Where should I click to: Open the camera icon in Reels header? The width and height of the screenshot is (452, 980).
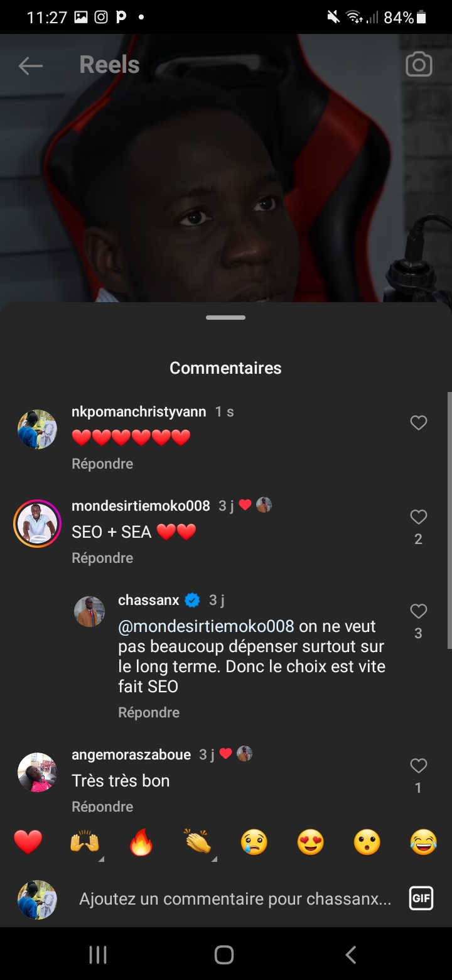[x=419, y=65]
